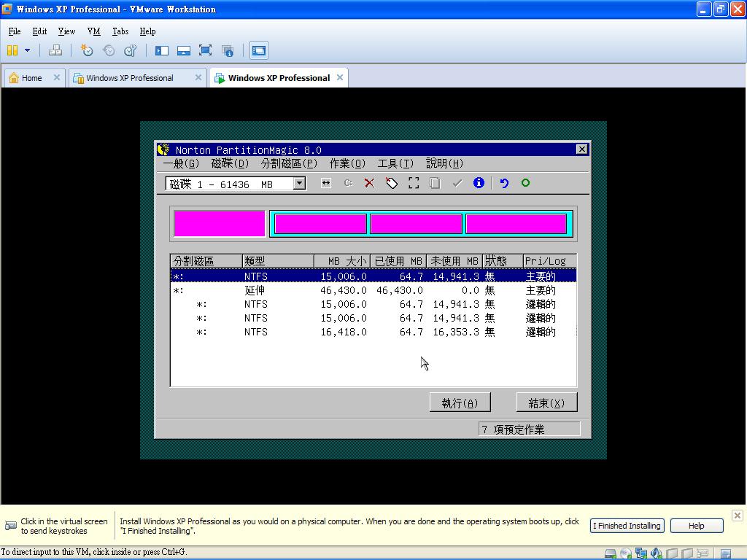747x560 pixels.
Task: Close the active Windows XP Professional tab
Action: [x=340, y=77]
